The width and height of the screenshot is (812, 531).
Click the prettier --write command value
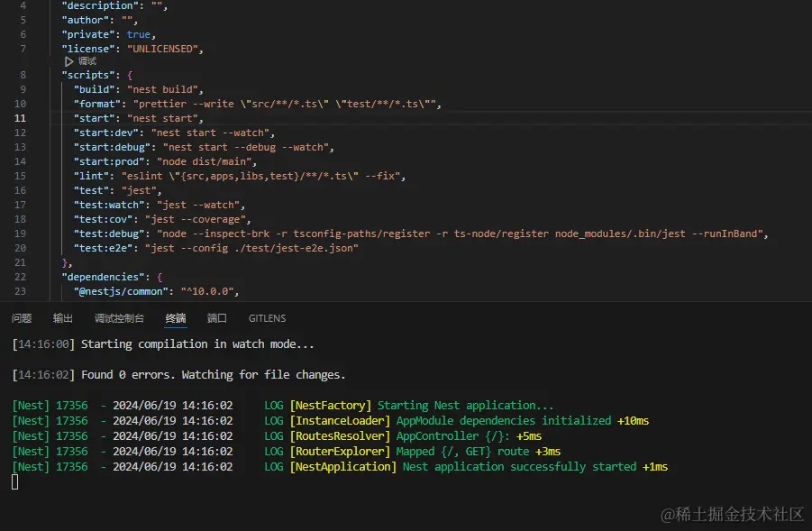coord(284,105)
